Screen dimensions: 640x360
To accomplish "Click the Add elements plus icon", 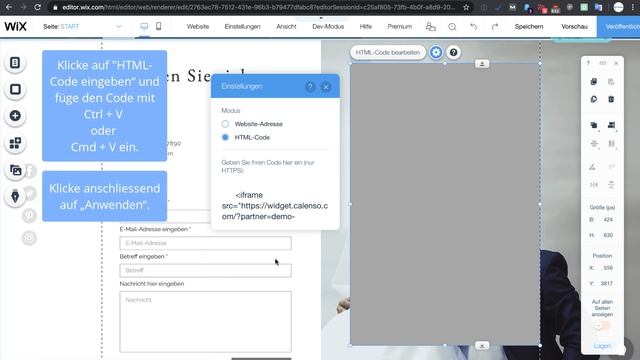I will 15,116.
